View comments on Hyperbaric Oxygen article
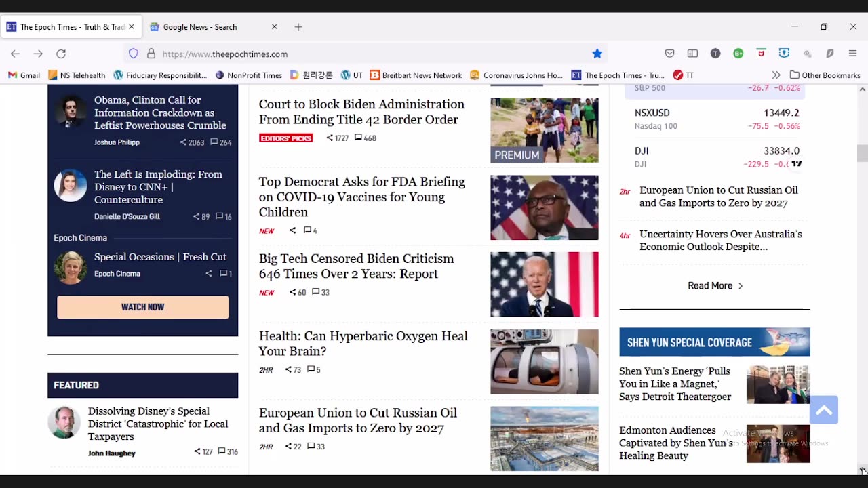The image size is (868, 488). (314, 370)
